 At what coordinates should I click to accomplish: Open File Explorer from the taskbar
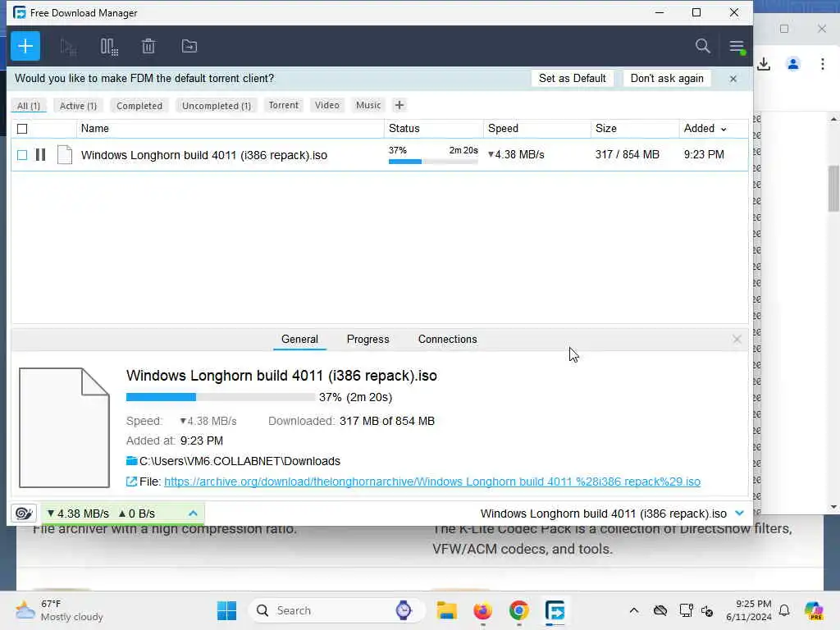[446, 610]
